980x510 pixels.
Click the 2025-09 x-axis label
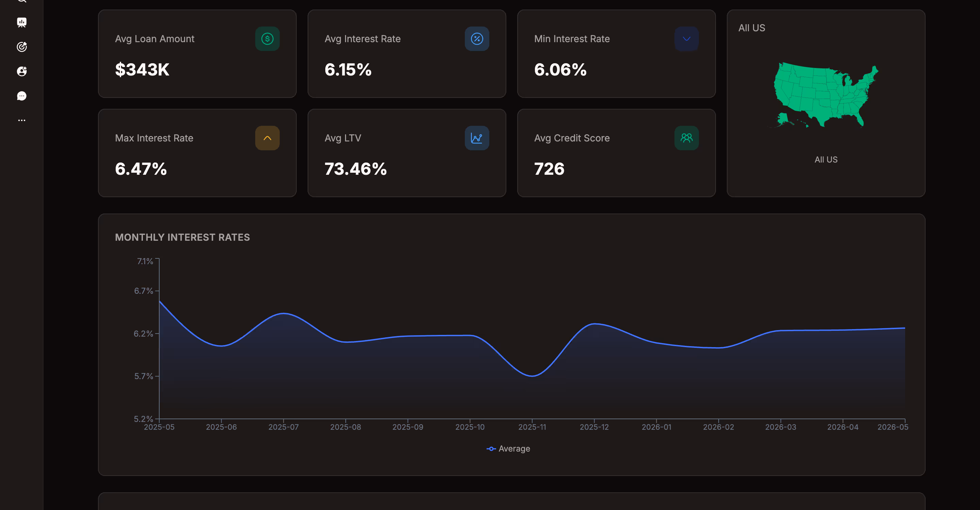(408, 427)
